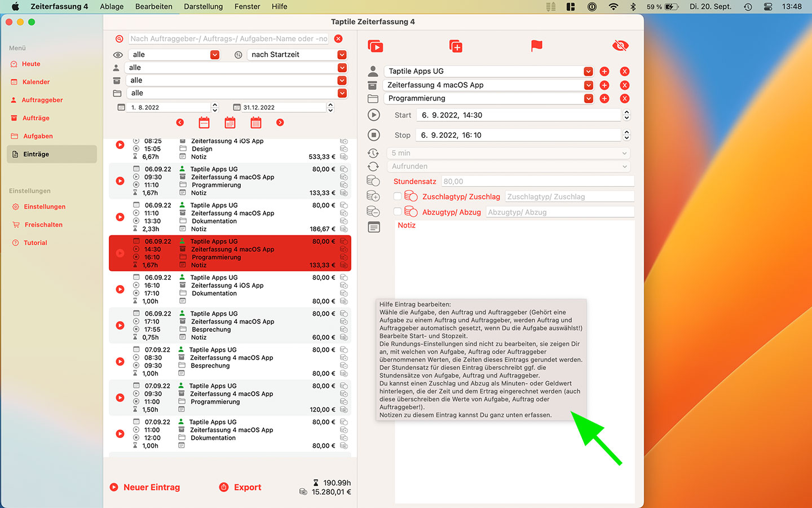Image resolution: width=812 pixels, height=508 pixels.
Task: Clear project via X beside Zeiterfassung 4 macOS App
Action: coord(625,85)
